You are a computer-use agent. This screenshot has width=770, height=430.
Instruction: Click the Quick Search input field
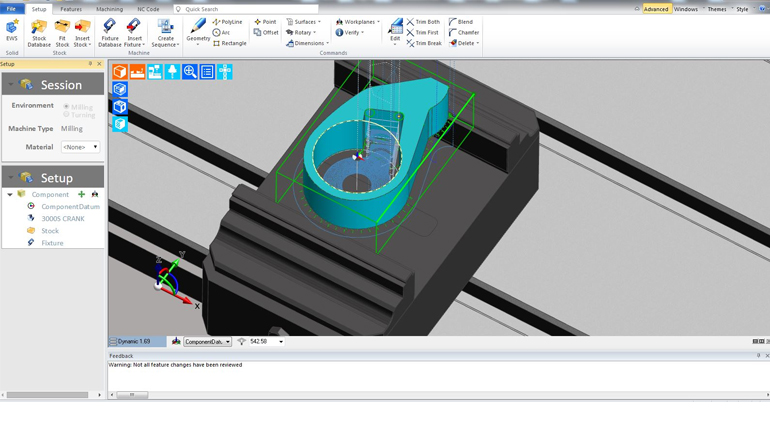coord(248,9)
